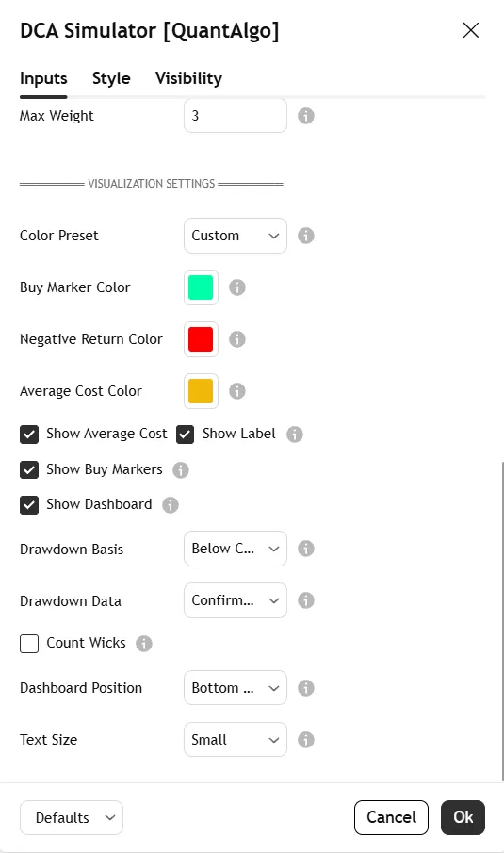The width and height of the screenshot is (504, 853).
Task: Click info icon next to Max Weight
Action: [x=306, y=116]
